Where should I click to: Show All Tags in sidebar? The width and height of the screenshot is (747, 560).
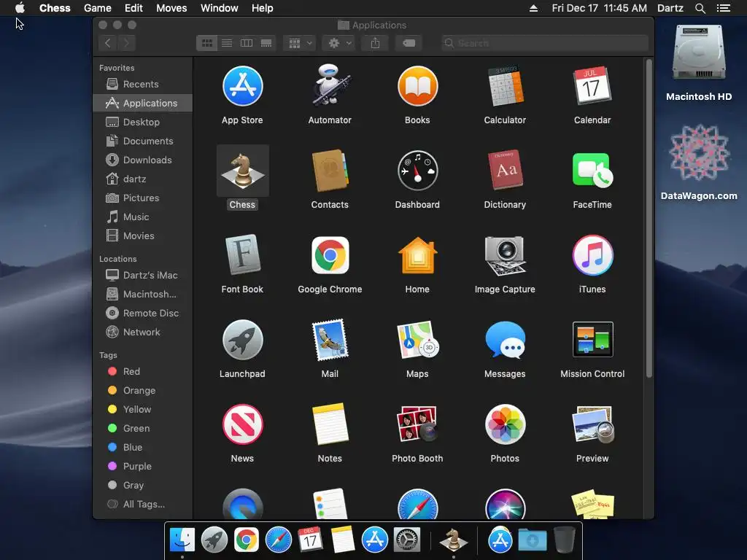[x=142, y=505]
